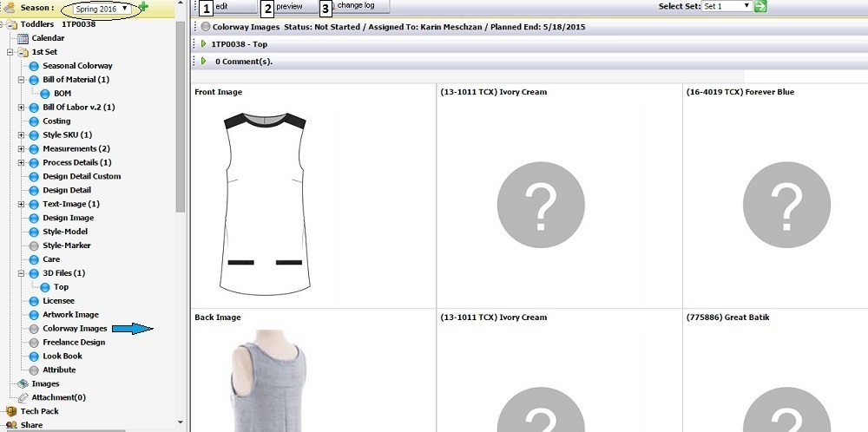The height and width of the screenshot is (432, 868).
Task: Click the blue icon beside Design Detail Custom
Action: pos(34,176)
